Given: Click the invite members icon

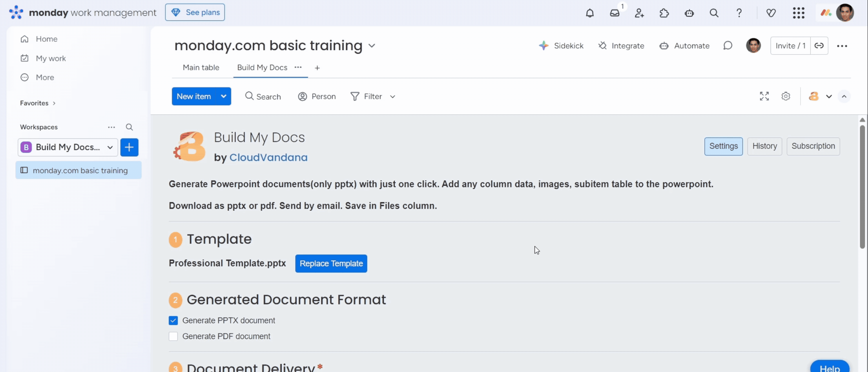Looking at the screenshot, I should [x=639, y=13].
